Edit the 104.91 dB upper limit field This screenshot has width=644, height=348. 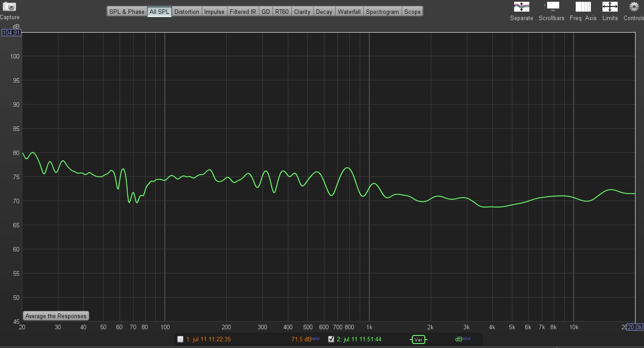click(x=12, y=33)
